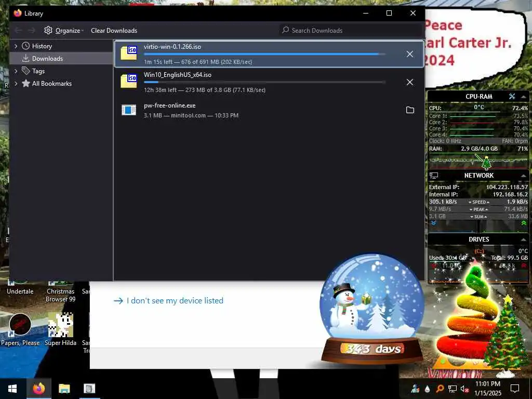
Task: Select Tags in the sidebar
Action: (38, 71)
